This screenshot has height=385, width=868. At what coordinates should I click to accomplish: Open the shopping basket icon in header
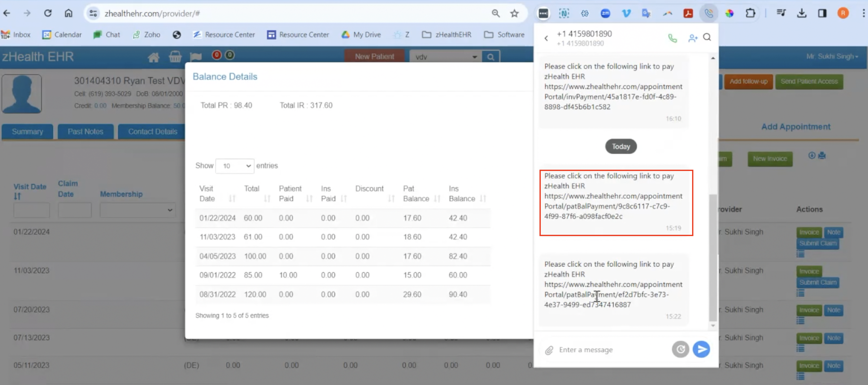tap(175, 56)
